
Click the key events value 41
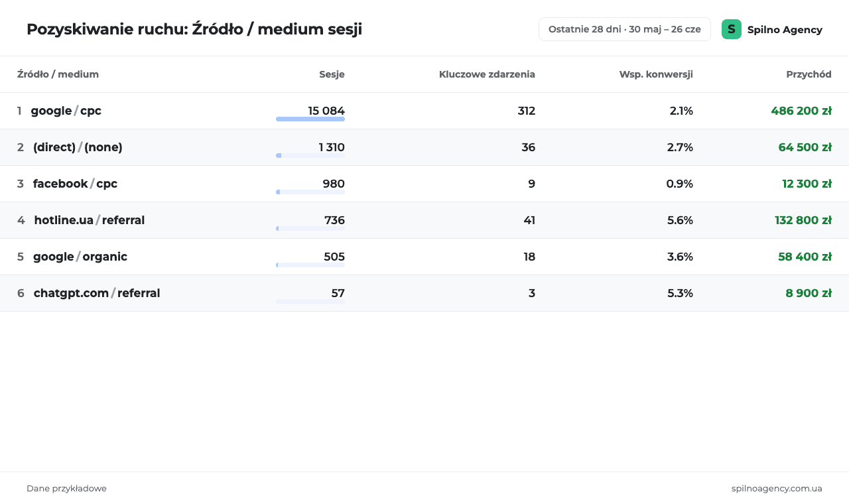point(529,220)
